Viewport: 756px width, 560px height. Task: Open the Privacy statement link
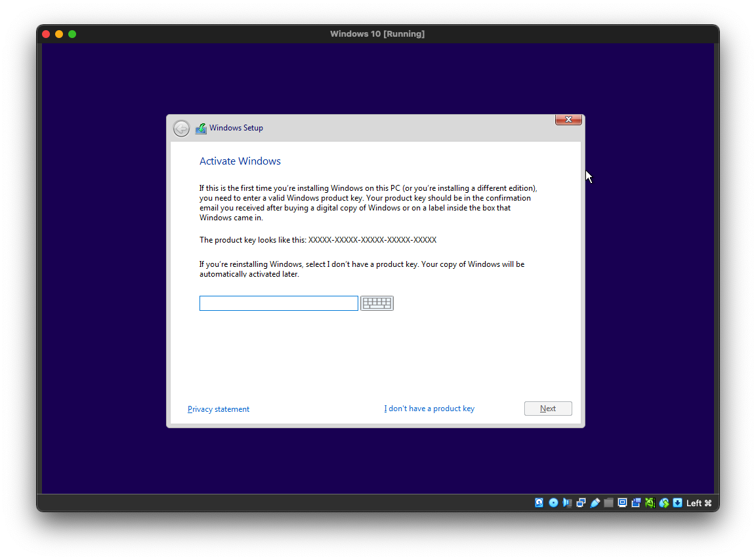(x=219, y=409)
